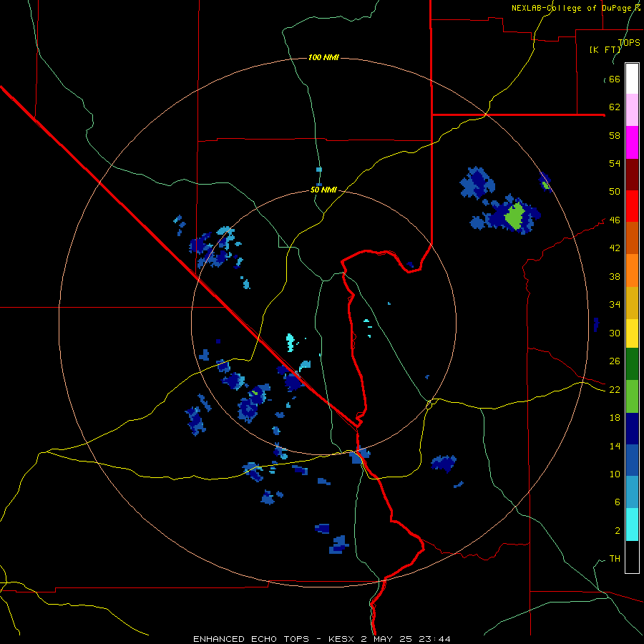Click the 10 scale label

click(x=615, y=474)
